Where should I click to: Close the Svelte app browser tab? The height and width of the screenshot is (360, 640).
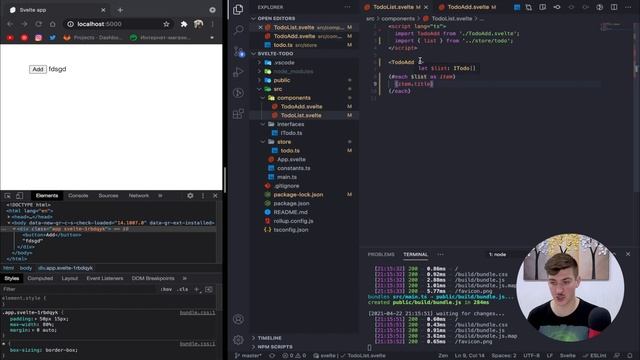tap(103, 10)
